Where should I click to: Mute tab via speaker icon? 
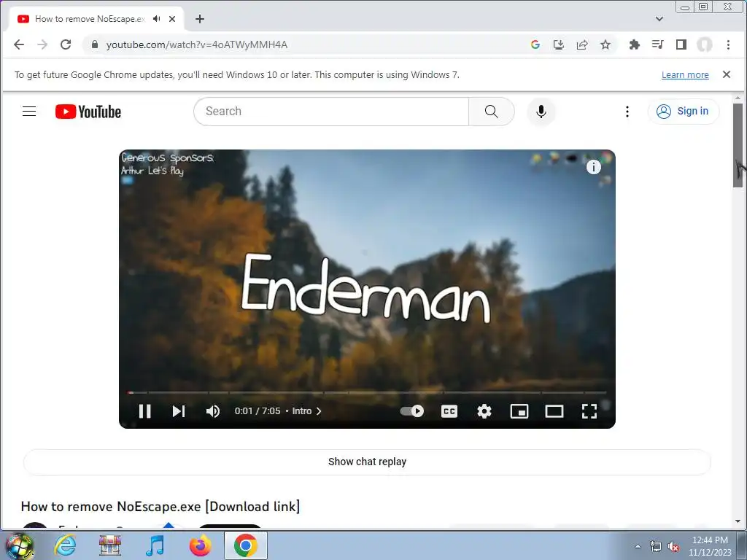(x=156, y=19)
